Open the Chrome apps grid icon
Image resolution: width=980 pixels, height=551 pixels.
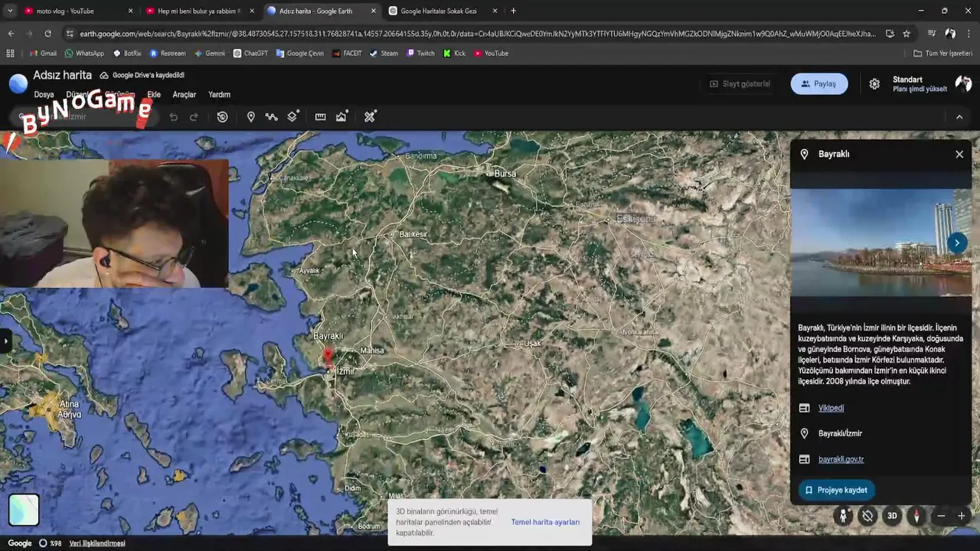point(10,54)
